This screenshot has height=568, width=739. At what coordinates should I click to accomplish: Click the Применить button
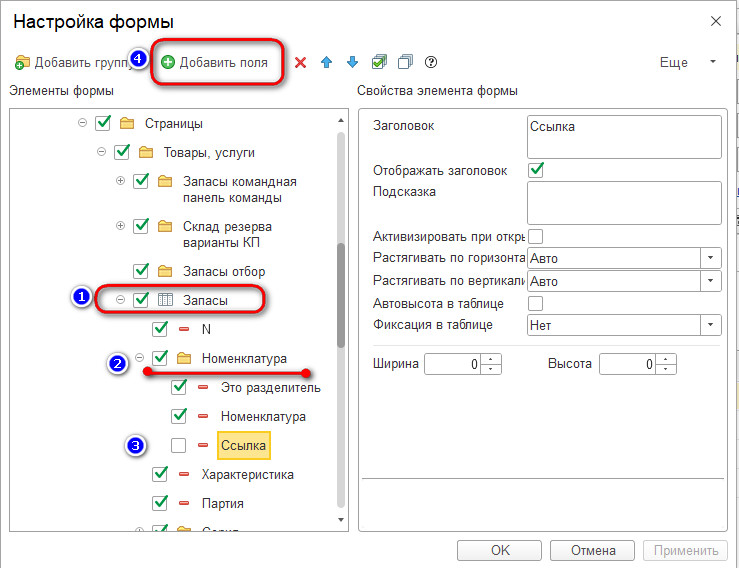[x=686, y=551]
